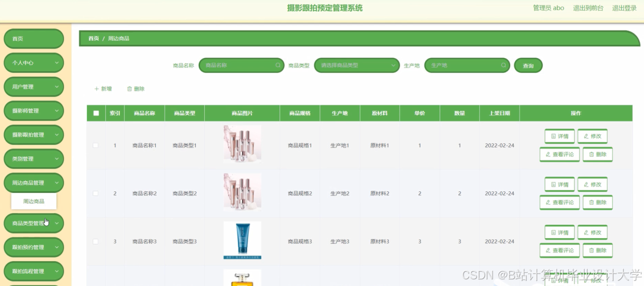644x286 pixels.
Task: Click 修改 for row 商品名称2
Action: coord(592,184)
